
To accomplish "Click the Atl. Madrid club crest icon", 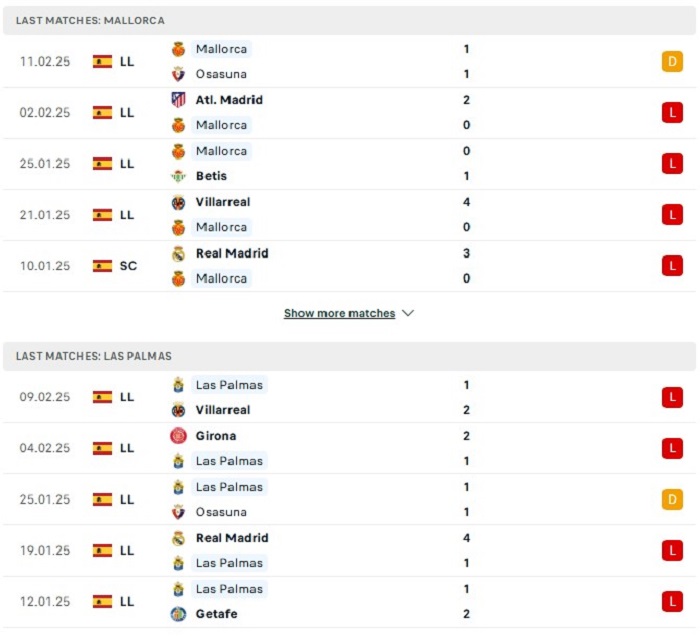I will point(178,100).
